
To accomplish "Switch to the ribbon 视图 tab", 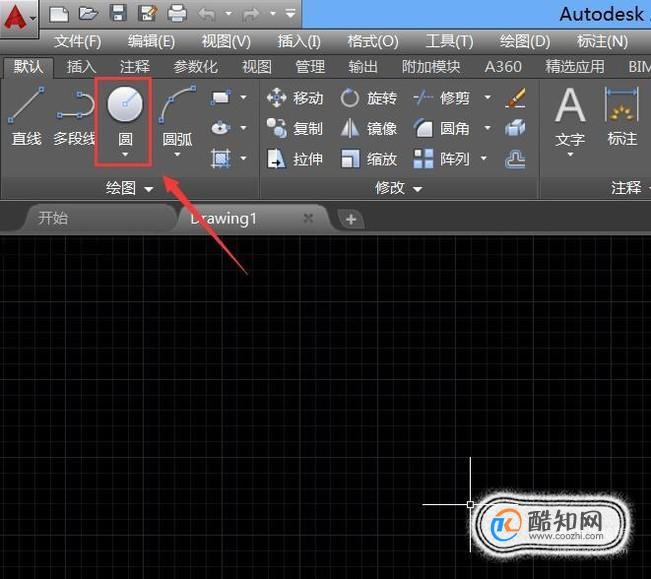I will tap(257, 67).
